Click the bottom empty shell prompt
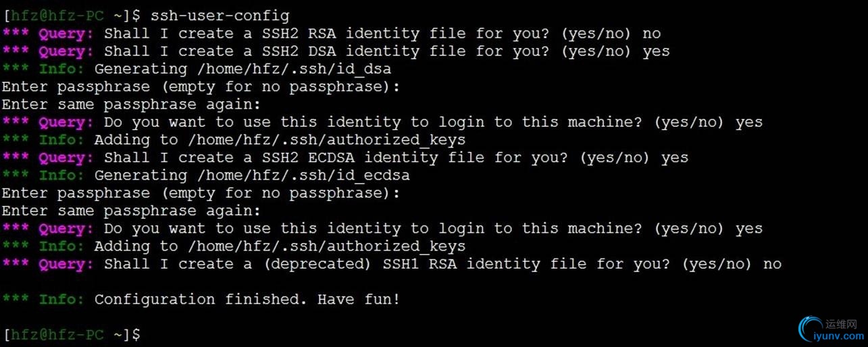 tap(72, 334)
